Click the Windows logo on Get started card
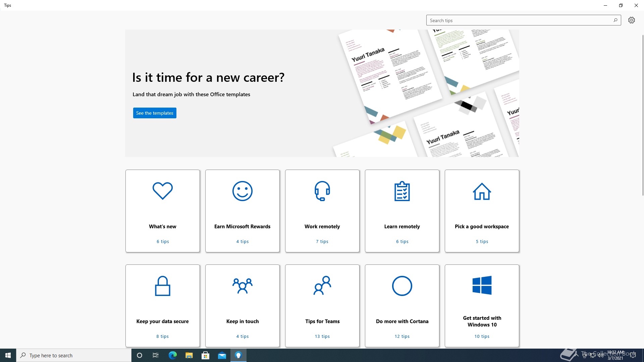 point(482,285)
